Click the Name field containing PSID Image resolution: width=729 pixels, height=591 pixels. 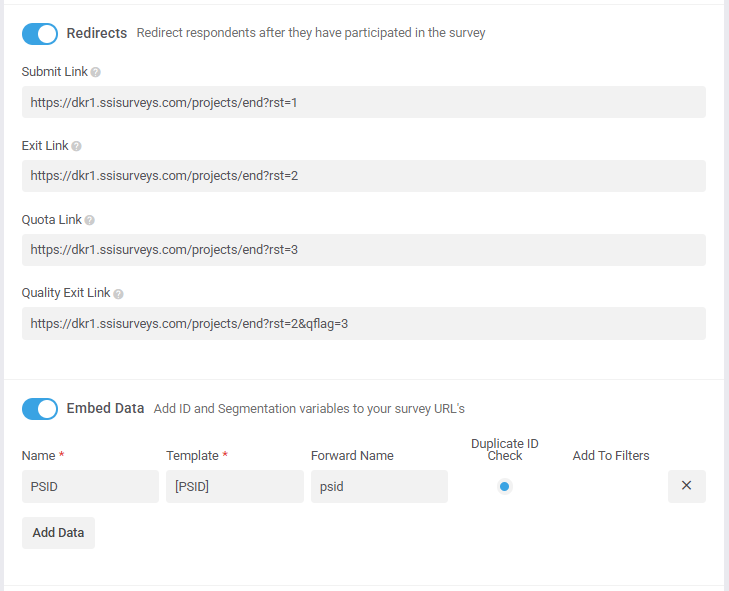90,486
